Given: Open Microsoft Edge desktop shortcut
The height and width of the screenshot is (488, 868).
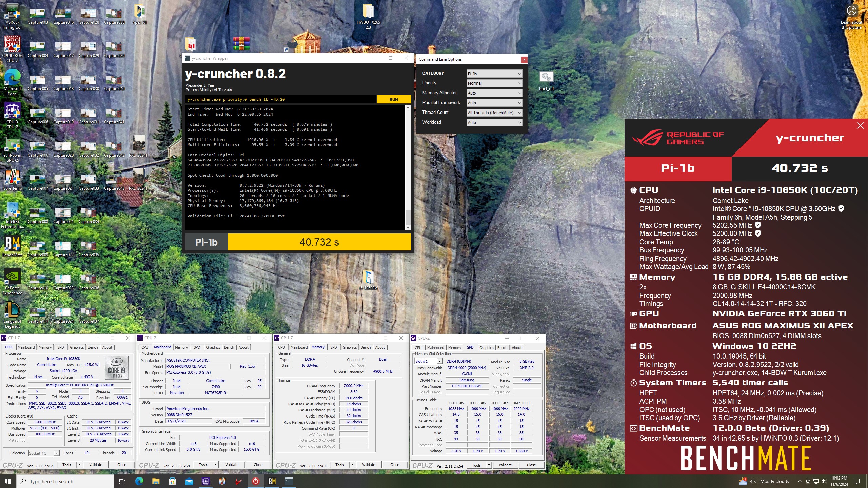Looking at the screenshot, I should (13, 83).
